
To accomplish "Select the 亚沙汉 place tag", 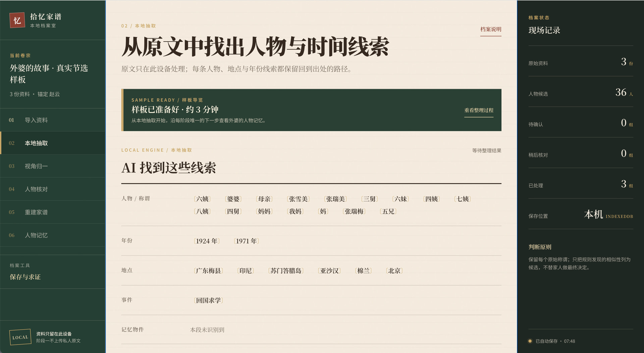I will pyautogui.click(x=329, y=271).
